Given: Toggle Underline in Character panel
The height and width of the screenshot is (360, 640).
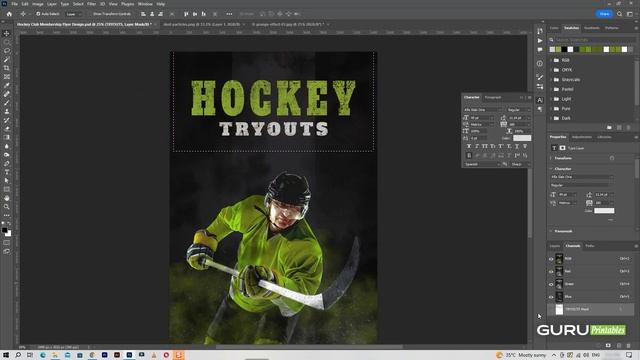Looking at the screenshot, I should tap(517, 146).
